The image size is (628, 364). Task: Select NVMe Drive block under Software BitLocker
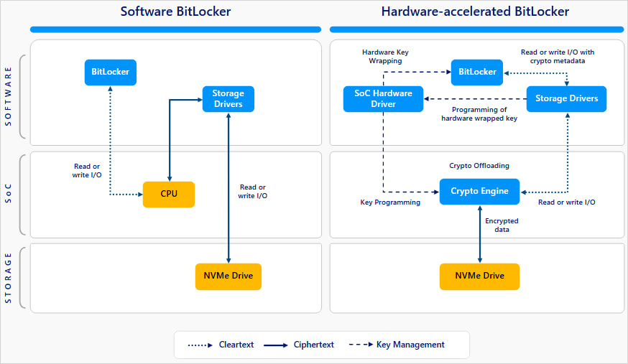[228, 276]
